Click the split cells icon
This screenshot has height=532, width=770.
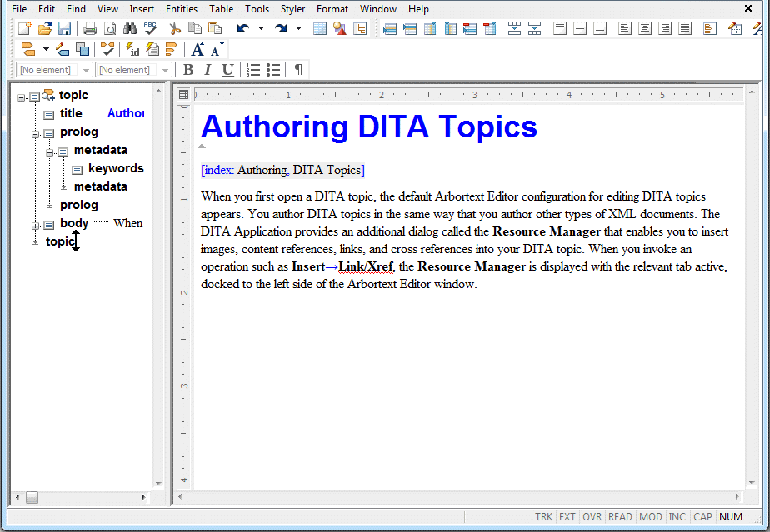[535, 28]
